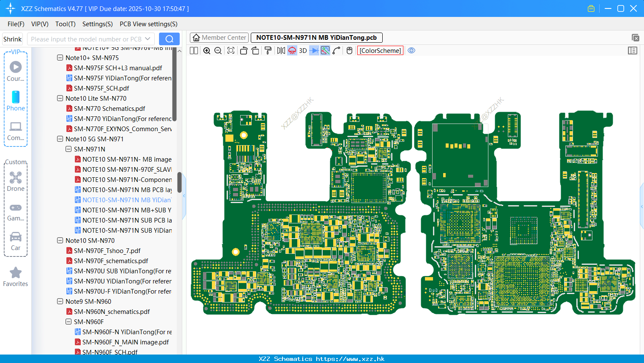Select the Car category in sidebar

[16, 241]
